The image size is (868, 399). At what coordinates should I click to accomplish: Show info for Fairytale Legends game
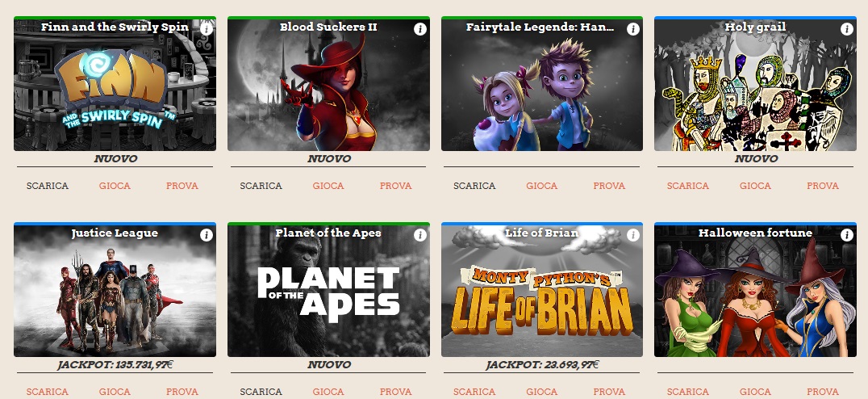(633, 29)
